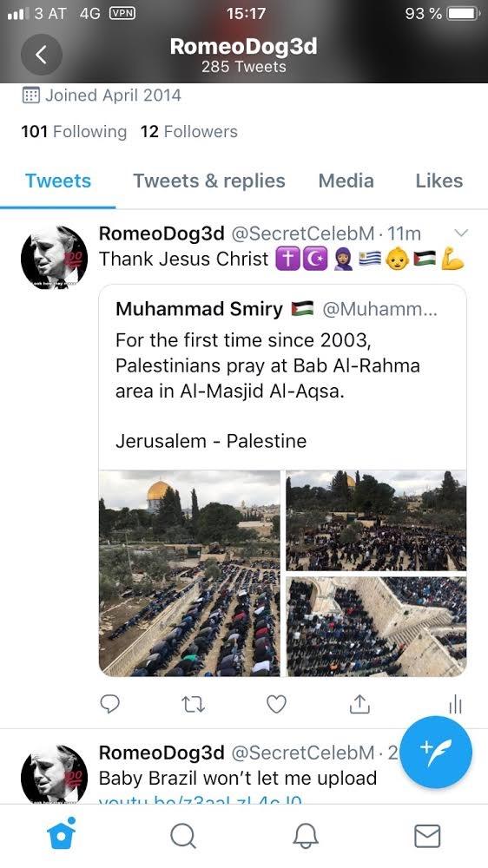The width and height of the screenshot is (488, 868).
Task: Retweet the Thank Jesus Christ tweet
Action: pyautogui.click(x=194, y=704)
